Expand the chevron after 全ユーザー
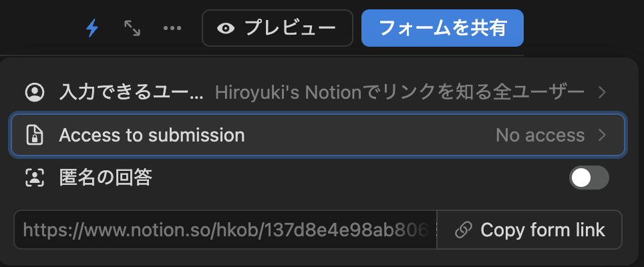The width and height of the screenshot is (644, 267). pos(602,92)
